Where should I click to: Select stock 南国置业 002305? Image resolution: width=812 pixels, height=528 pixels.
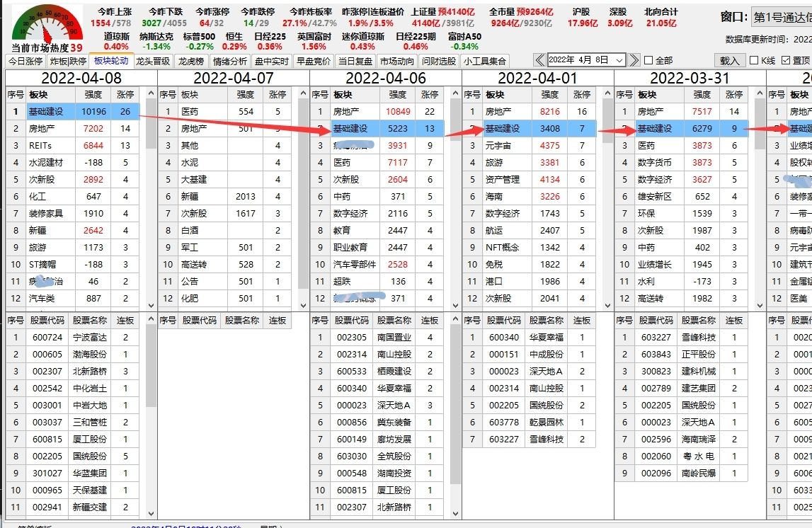(x=377, y=338)
